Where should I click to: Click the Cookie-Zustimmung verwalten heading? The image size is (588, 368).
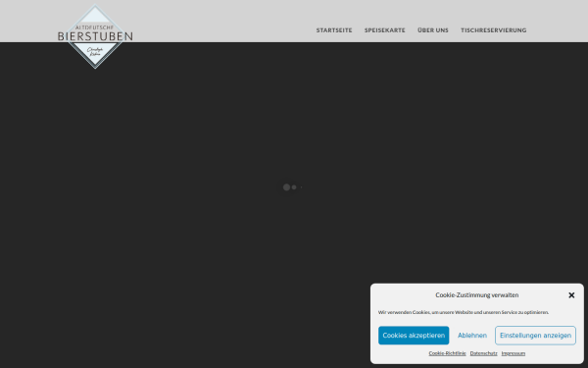click(x=477, y=295)
